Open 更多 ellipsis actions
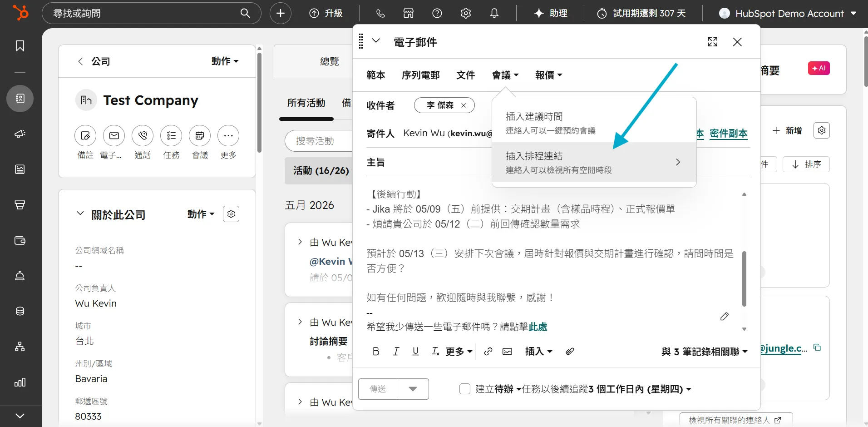 228,135
